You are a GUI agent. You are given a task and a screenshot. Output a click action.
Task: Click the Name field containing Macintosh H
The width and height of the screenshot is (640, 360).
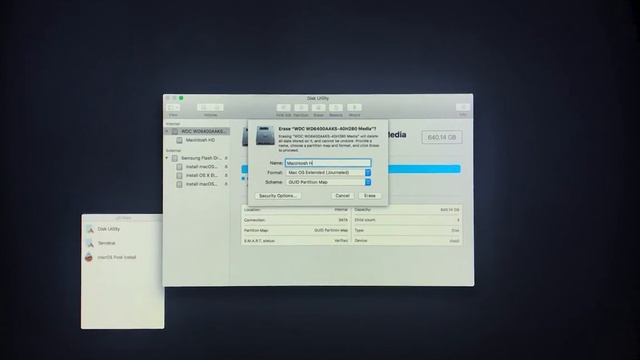tap(328, 163)
